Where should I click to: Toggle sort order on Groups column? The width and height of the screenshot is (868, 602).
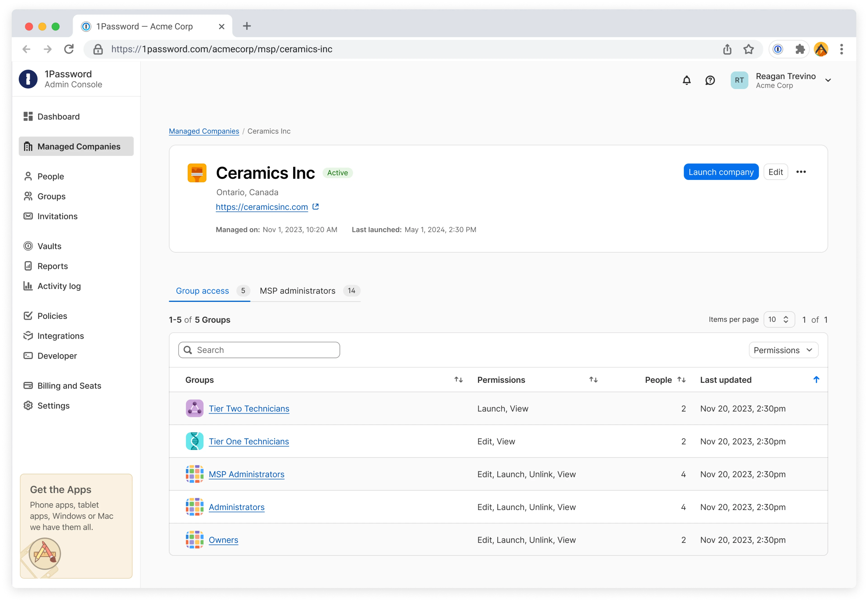[458, 380]
